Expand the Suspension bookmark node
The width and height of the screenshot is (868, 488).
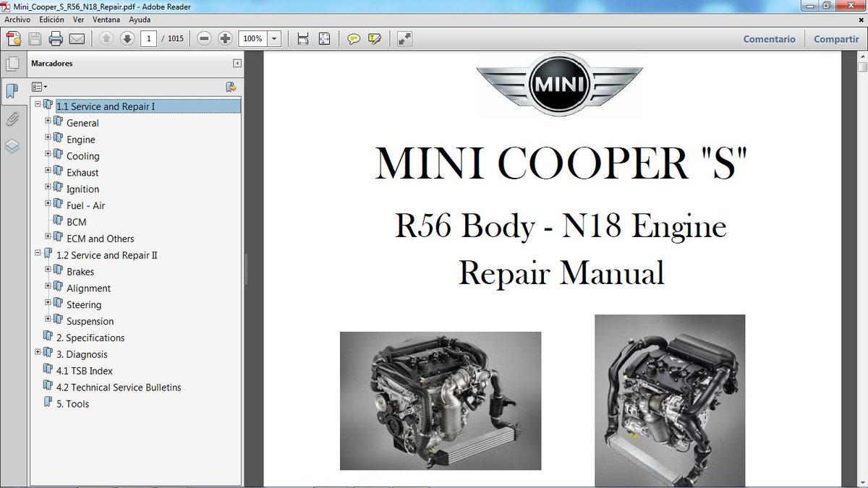tap(48, 319)
